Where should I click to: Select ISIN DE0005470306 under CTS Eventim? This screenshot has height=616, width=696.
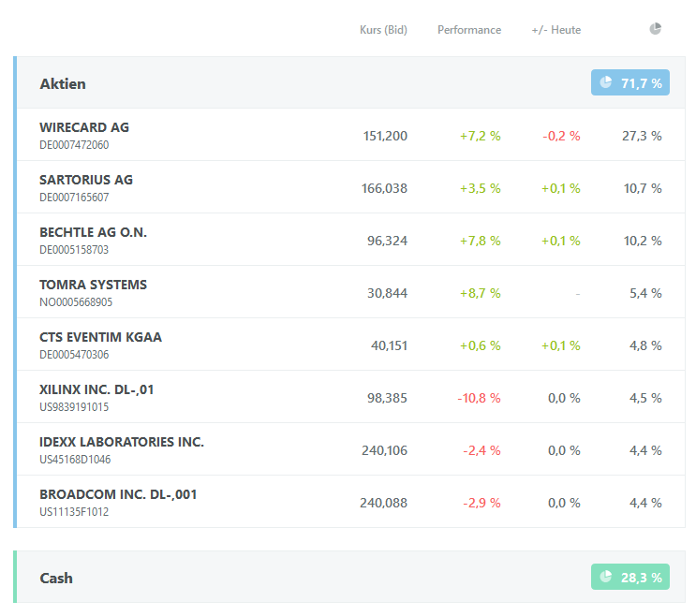click(74, 355)
